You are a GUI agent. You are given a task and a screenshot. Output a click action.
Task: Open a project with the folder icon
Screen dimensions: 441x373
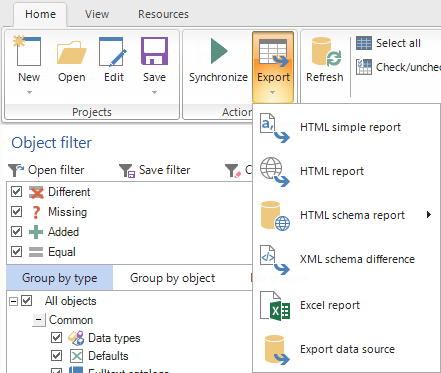[71, 52]
